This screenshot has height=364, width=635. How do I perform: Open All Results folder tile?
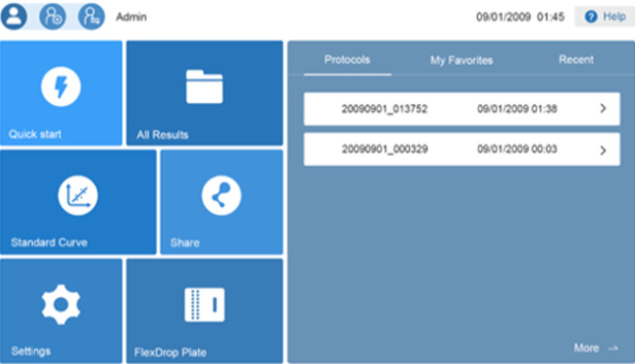[x=204, y=93]
